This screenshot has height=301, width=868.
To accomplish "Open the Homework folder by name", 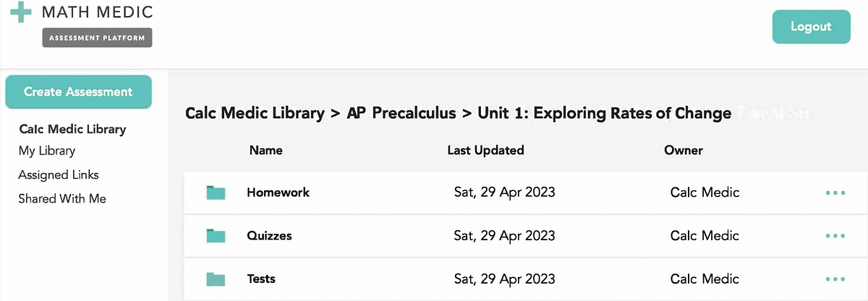I will (278, 192).
